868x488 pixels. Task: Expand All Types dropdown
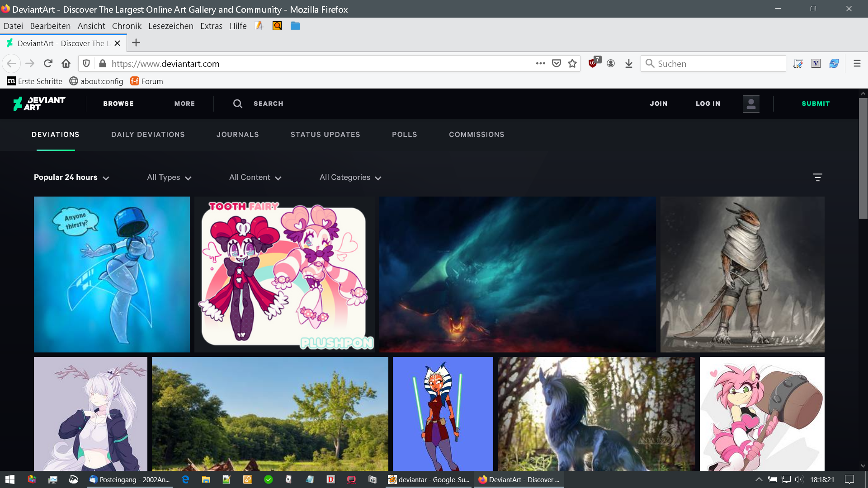tap(169, 178)
